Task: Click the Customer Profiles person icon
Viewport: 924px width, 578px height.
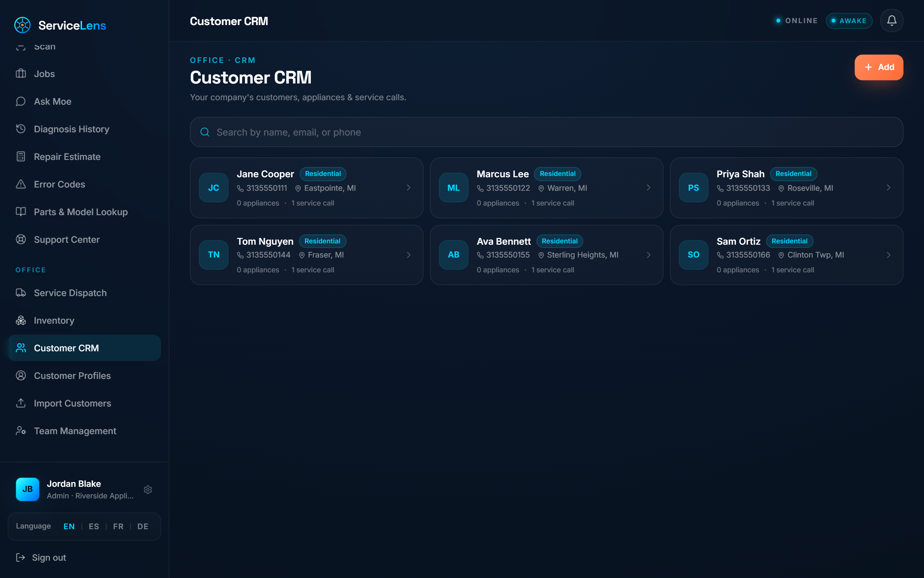Action: pos(21,375)
